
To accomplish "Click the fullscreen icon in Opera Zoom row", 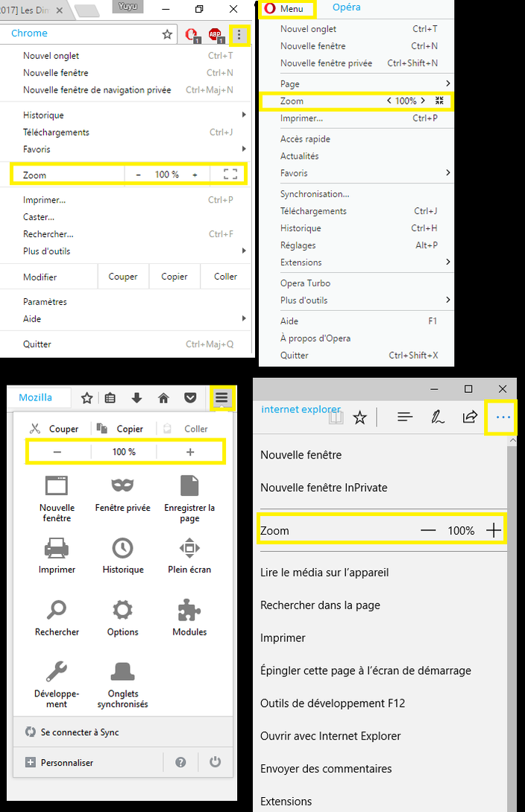I will [439, 101].
